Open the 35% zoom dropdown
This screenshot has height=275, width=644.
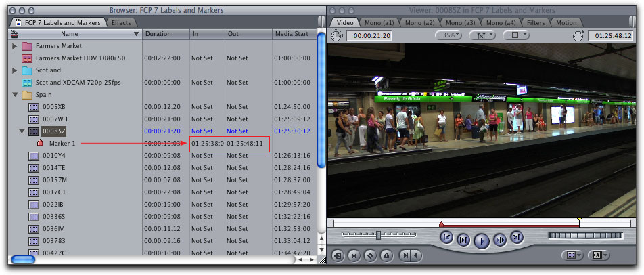448,35
